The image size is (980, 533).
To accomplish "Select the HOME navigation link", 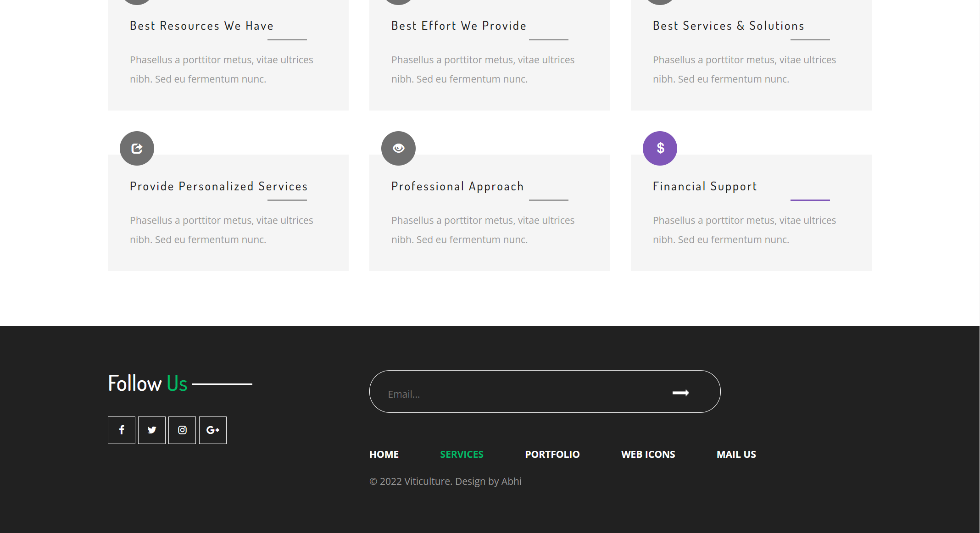I will point(384,454).
